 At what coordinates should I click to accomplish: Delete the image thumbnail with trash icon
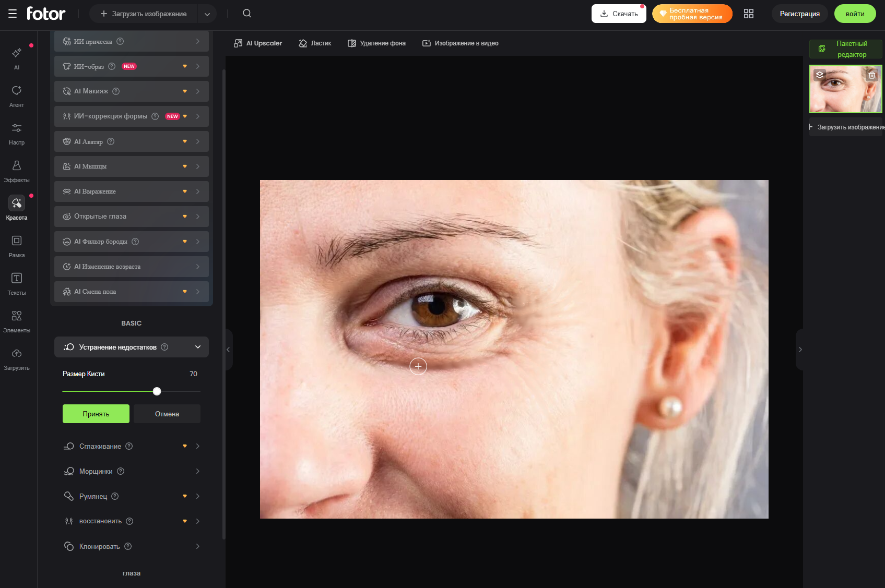tap(872, 75)
